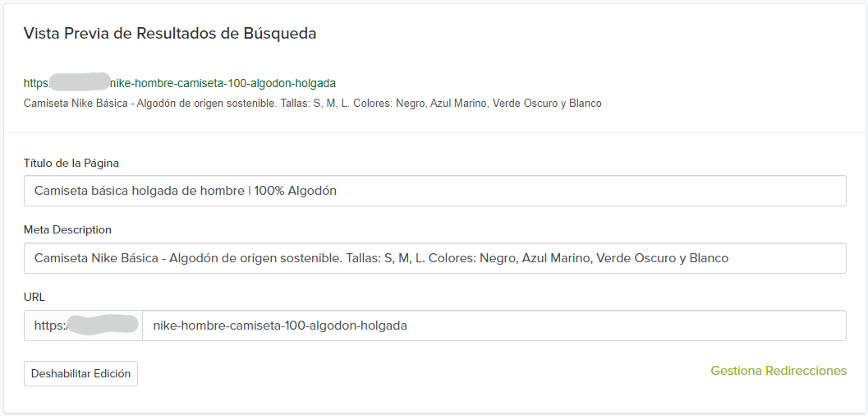This screenshot has width=868, height=416.
Task: Click the blurred domain in the URL prefix box
Action: click(x=102, y=324)
